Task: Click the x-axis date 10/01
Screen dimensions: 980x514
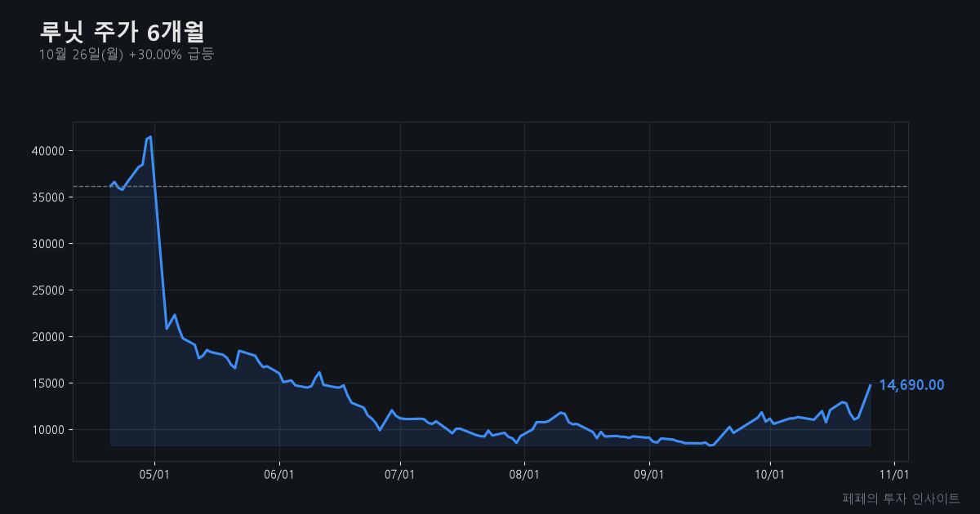Action: pyautogui.click(x=770, y=475)
